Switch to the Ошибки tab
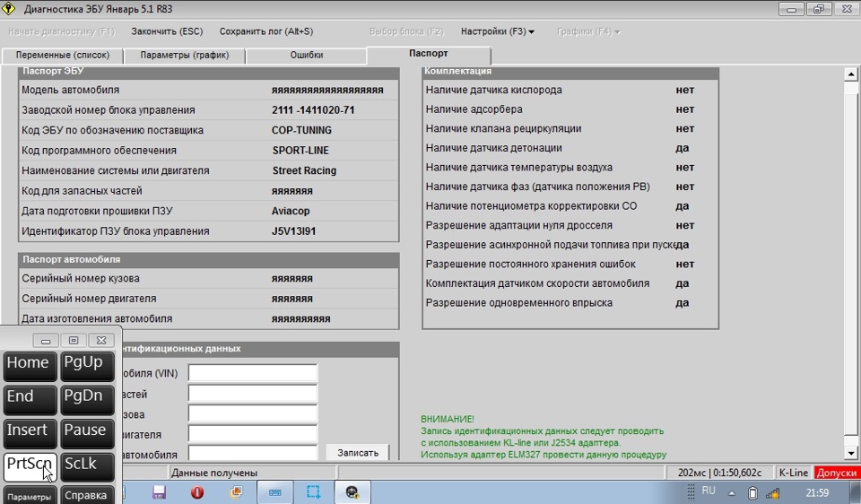Viewport: 861px width, 504px height. click(x=307, y=56)
